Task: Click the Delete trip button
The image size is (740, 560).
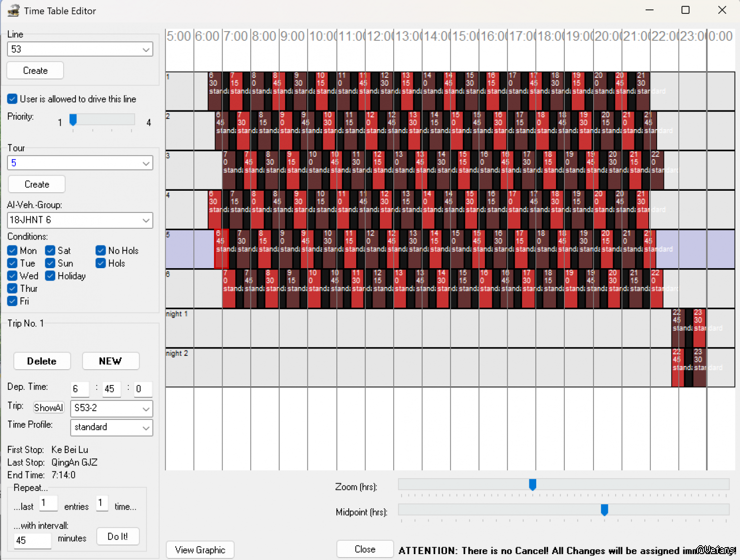Action: 42,361
